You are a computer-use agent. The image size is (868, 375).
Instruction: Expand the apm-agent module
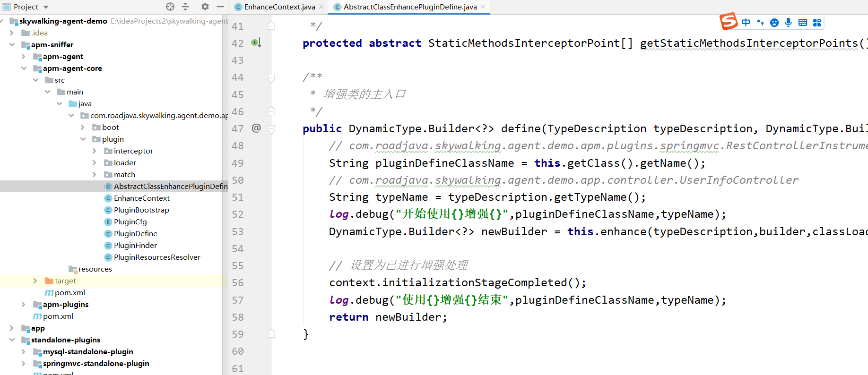coord(23,56)
